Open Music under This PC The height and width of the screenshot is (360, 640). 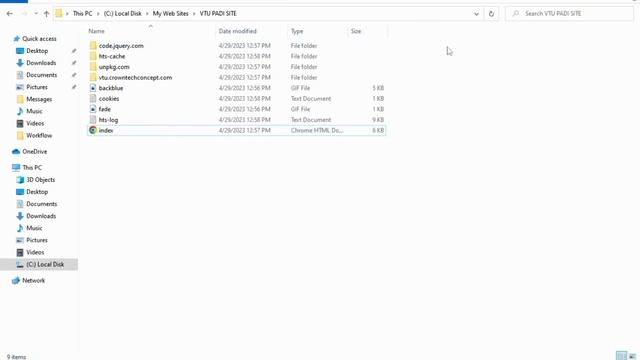coord(34,228)
